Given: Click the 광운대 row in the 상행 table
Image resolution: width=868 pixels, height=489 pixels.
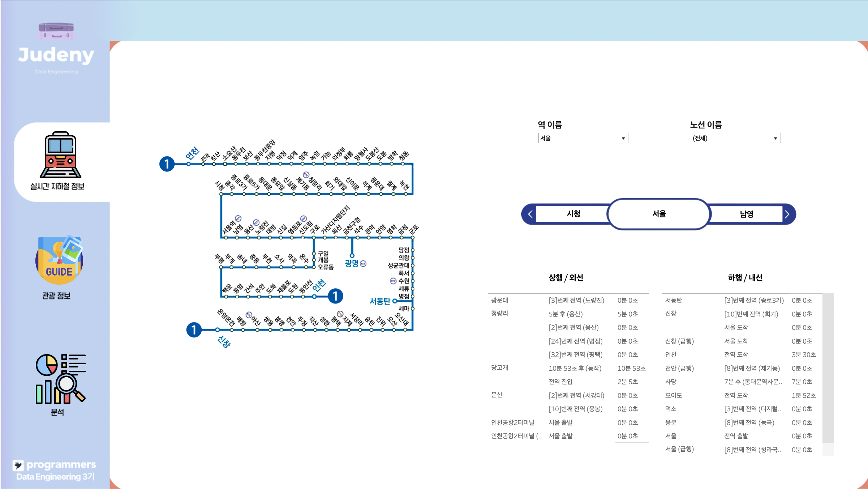Looking at the screenshot, I should coord(500,300).
